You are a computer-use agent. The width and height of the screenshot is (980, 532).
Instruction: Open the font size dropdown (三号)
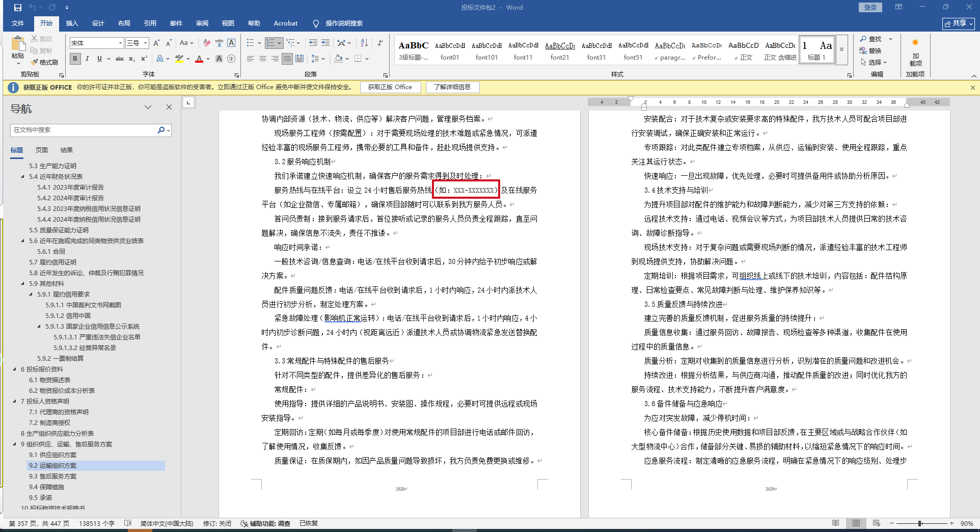pos(146,43)
